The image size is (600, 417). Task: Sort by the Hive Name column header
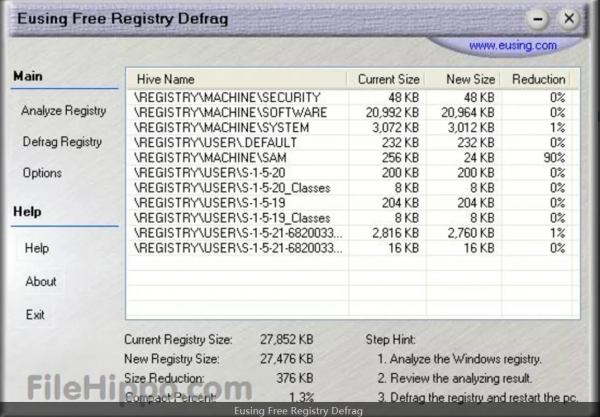(x=236, y=79)
